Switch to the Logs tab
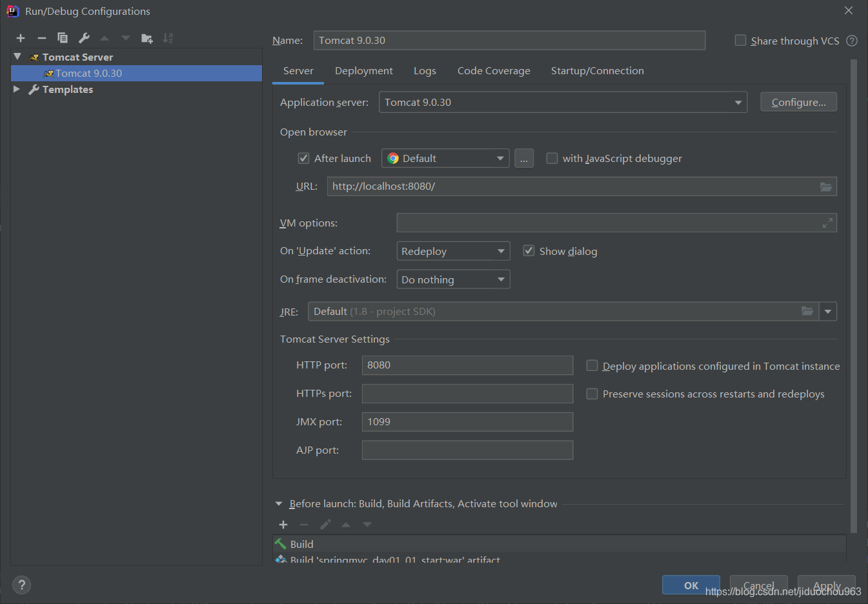The height and width of the screenshot is (604, 868). (x=425, y=71)
